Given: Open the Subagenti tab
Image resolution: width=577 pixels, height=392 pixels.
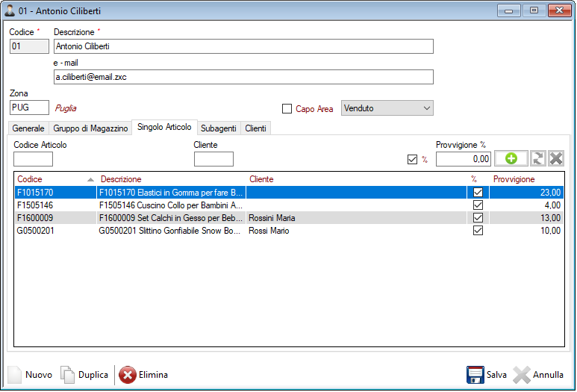Looking at the screenshot, I should coord(219,128).
